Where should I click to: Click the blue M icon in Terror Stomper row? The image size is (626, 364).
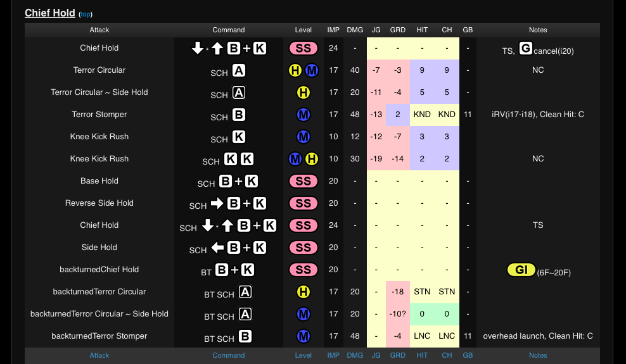(x=303, y=115)
